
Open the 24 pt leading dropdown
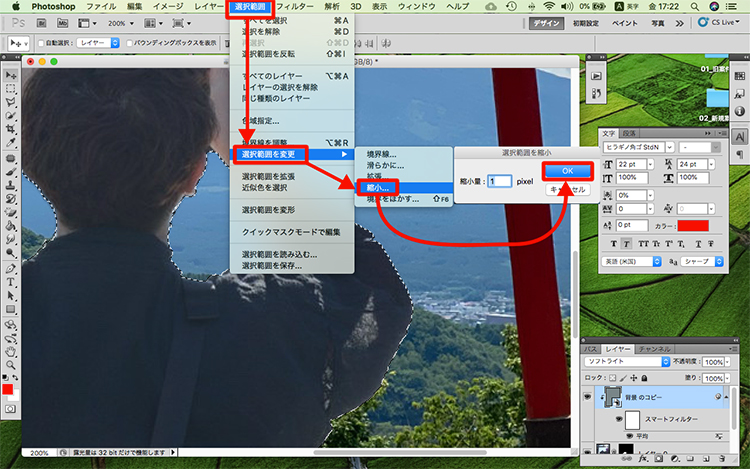point(712,164)
